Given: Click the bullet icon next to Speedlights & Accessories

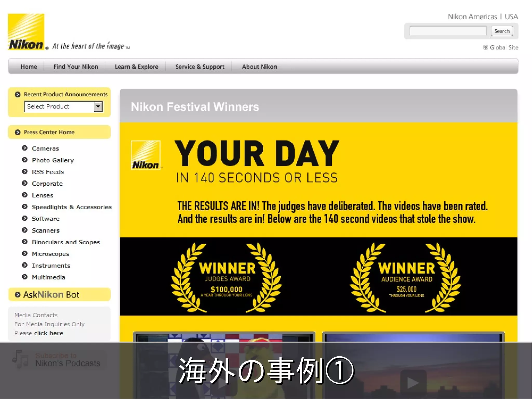Looking at the screenshot, I should (x=25, y=207).
